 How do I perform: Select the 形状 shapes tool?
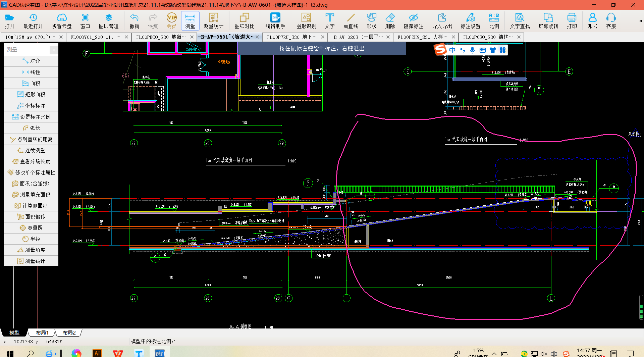372,21
